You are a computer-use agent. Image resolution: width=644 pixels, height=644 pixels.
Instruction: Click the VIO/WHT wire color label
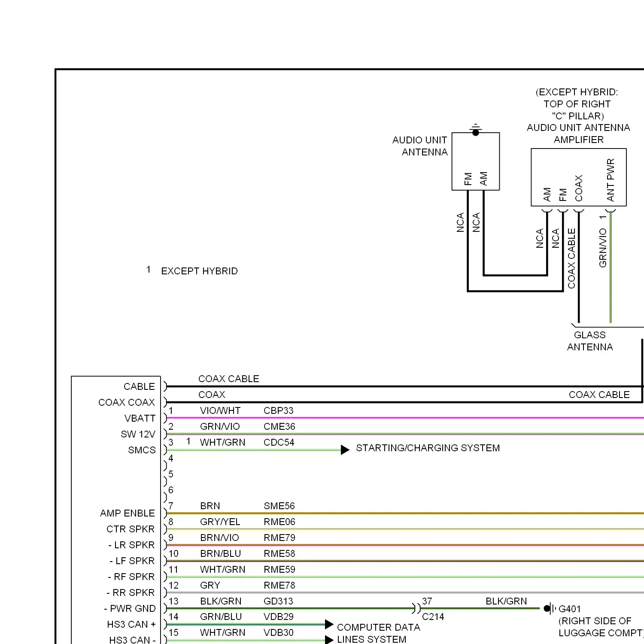pos(220,410)
